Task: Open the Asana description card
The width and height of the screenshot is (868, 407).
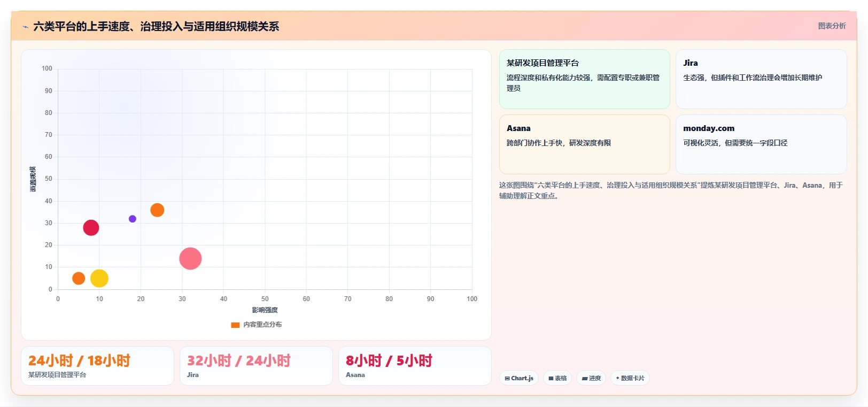Action: coord(584,144)
